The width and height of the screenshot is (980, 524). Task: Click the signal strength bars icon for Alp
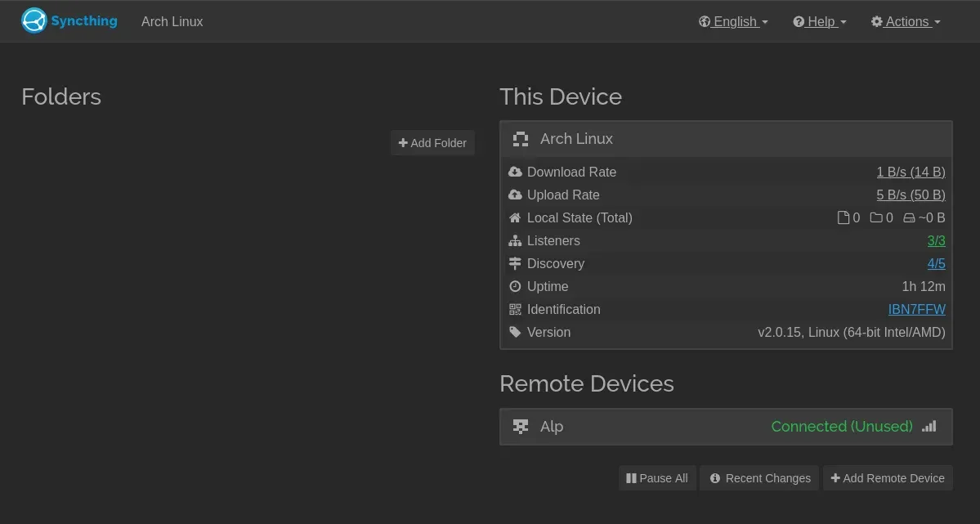pyautogui.click(x=929, y=427)
